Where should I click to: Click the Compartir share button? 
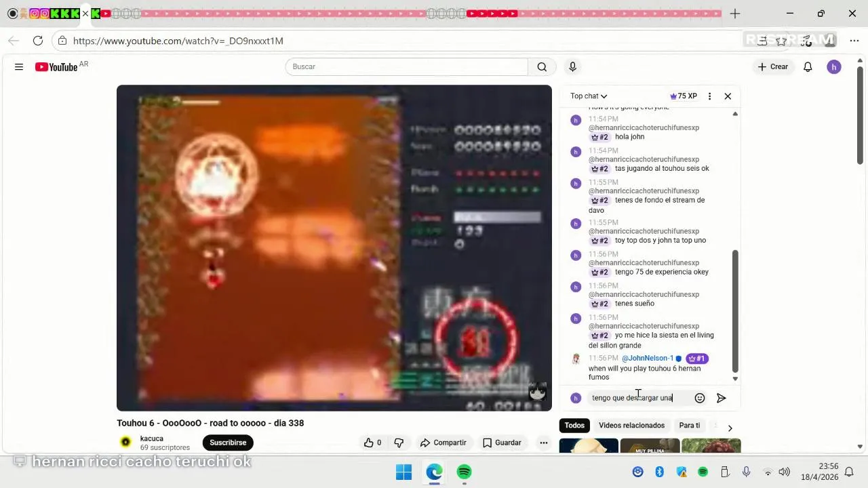443,443
